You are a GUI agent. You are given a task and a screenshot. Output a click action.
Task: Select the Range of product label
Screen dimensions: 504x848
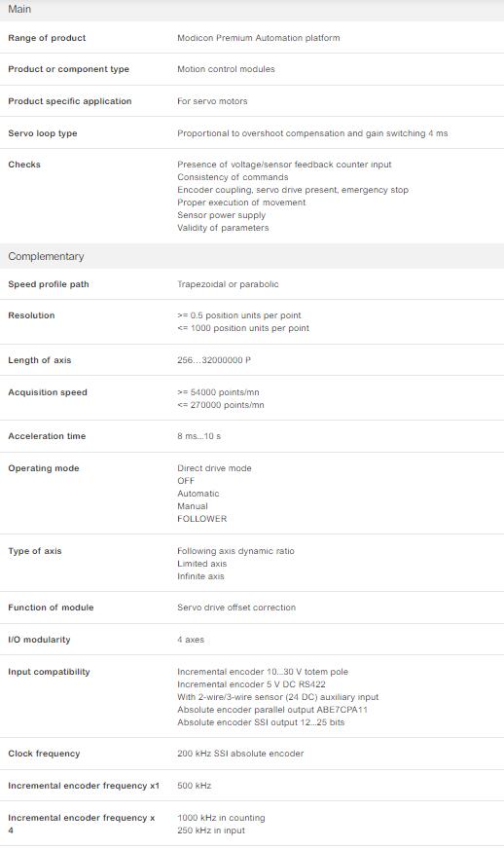tap(47, 38)
